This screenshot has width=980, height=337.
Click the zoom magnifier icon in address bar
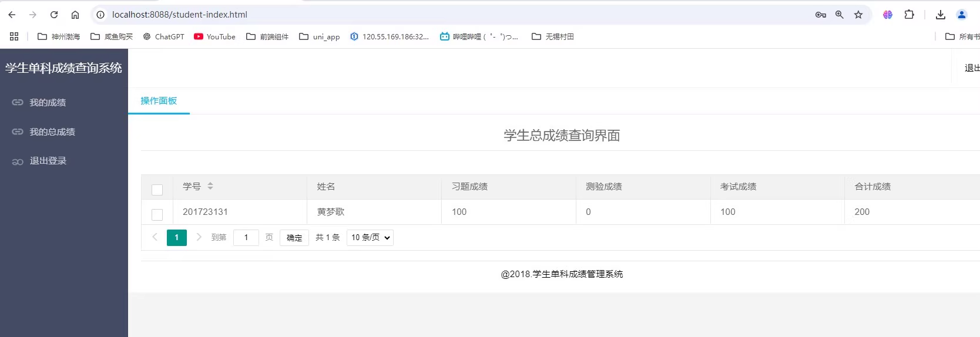click(840, 15)
